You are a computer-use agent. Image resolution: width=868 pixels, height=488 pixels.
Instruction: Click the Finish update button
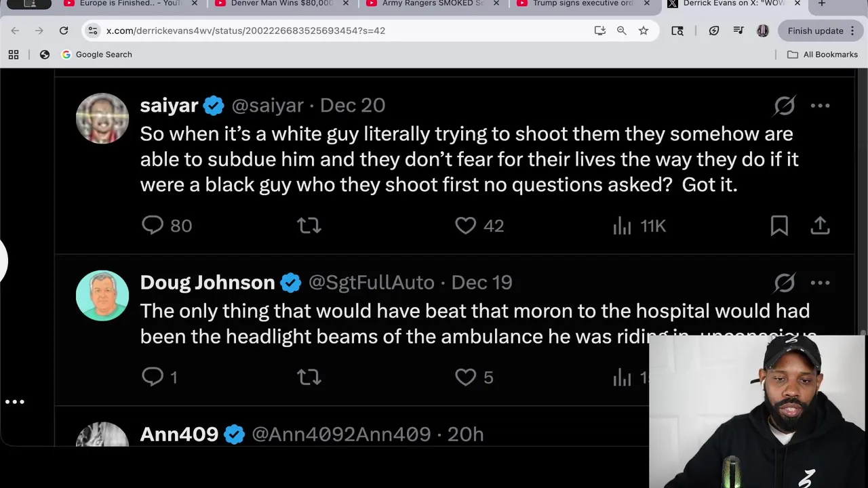[815, 30]
